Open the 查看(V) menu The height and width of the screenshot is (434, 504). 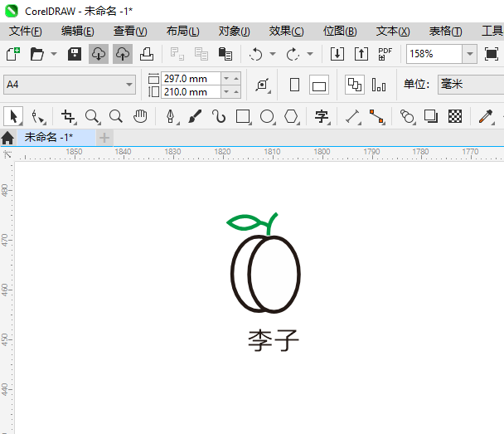[130, 32]
